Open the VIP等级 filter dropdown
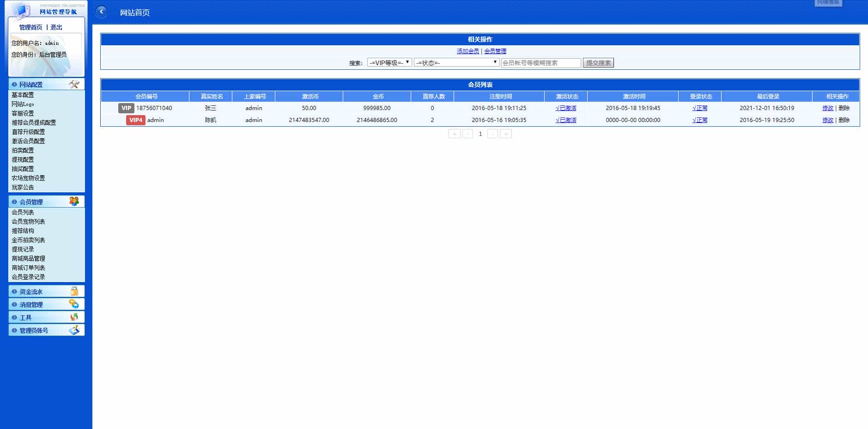This screenshot has height=429, width=868. [x=389, y=62]
